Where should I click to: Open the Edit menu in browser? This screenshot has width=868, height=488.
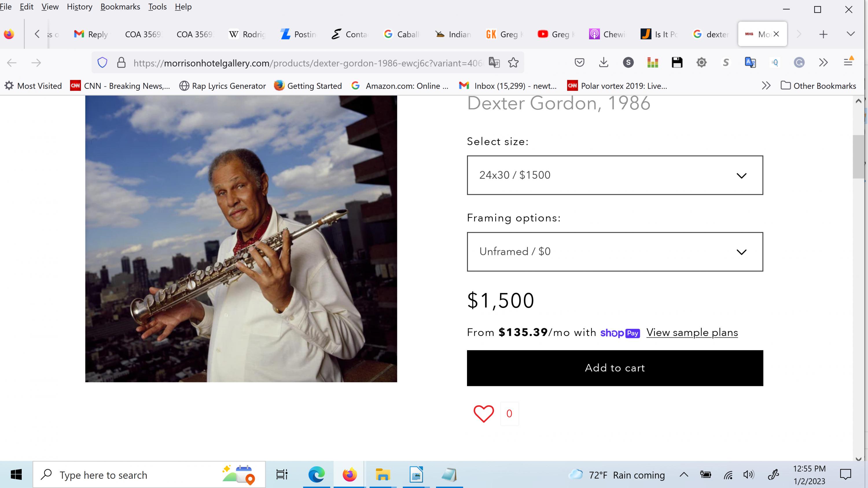[26, 7]
